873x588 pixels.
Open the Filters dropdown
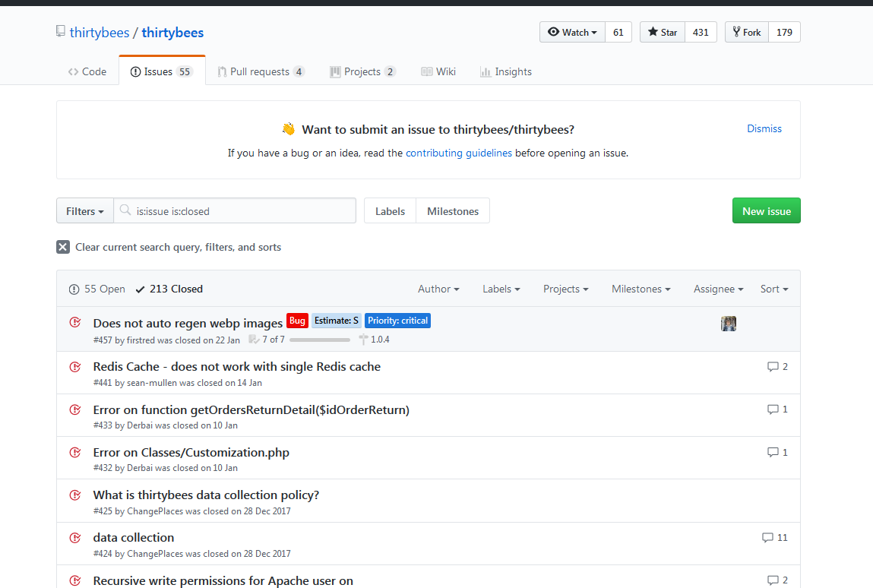coord(84,211)
